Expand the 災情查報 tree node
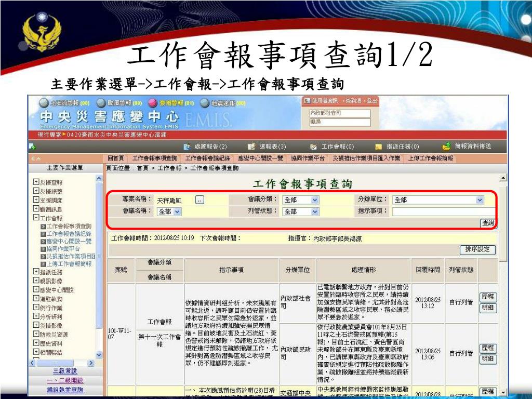This screenshot has height=399, width=532. coord(36,182)
